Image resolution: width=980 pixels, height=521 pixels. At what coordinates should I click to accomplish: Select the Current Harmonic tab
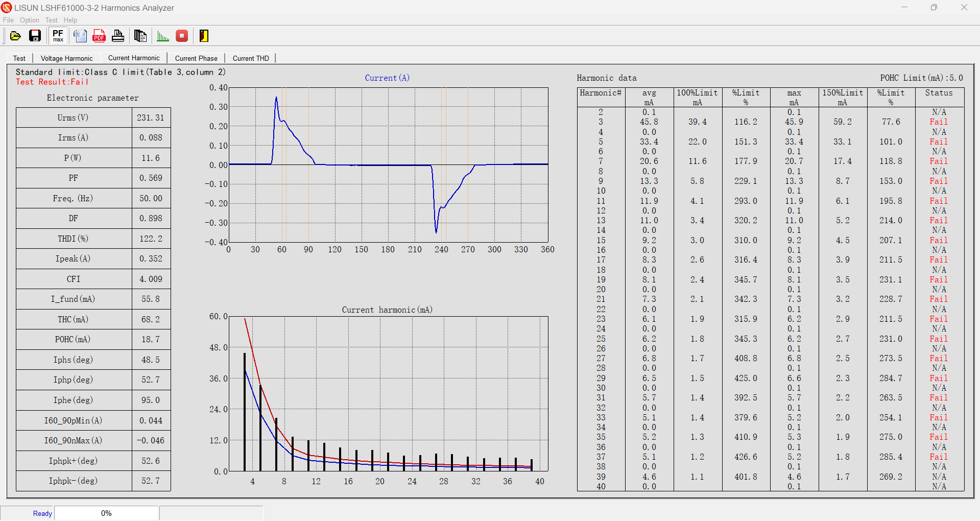click(x=134, y=58)
